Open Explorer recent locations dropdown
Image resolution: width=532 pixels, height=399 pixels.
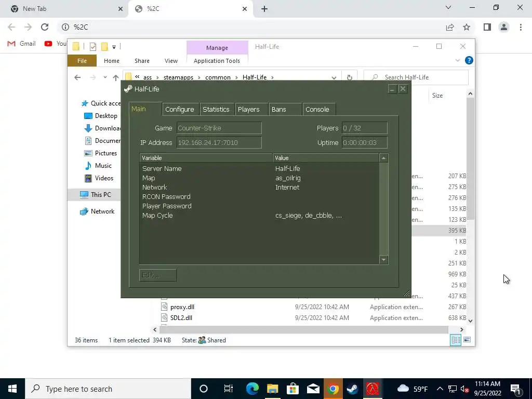pyautogui.click(x=105, y=77)
